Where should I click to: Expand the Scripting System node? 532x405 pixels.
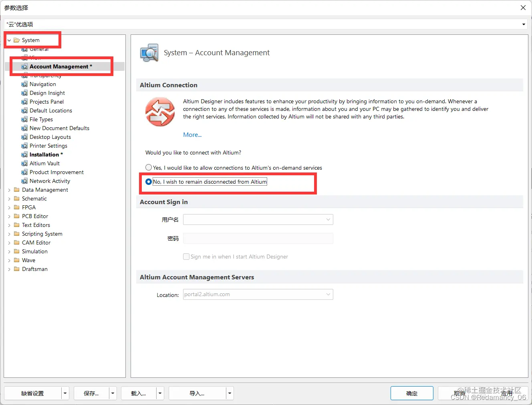point(9,234)
